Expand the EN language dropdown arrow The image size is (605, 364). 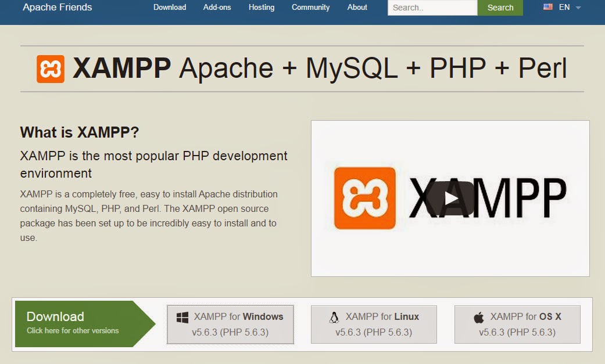[578, 8]
